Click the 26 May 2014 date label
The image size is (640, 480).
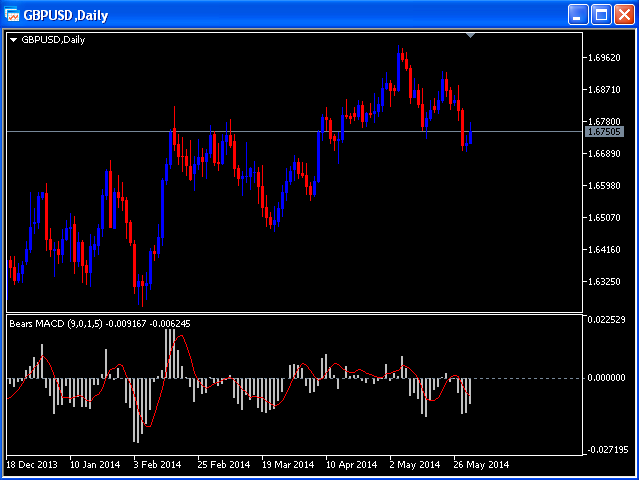(482, 464)
